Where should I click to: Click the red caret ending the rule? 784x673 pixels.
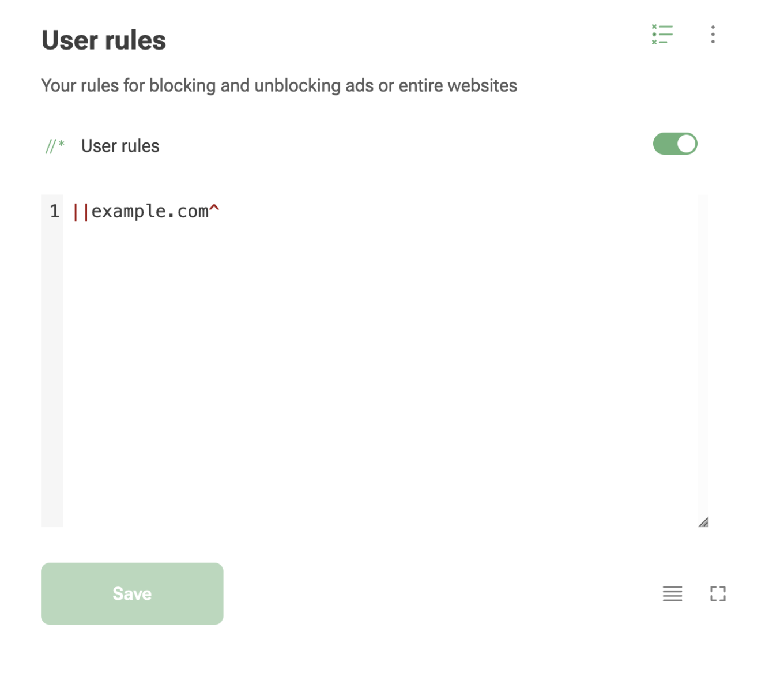[214, 209]
